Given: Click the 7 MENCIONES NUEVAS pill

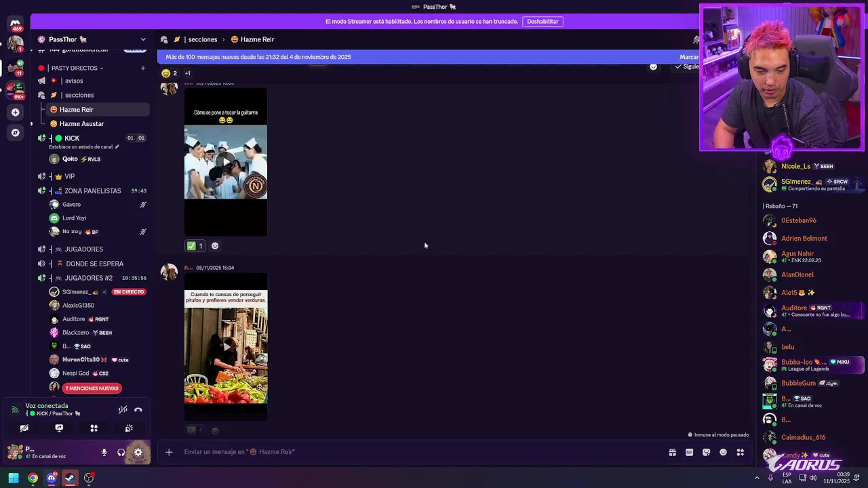Looking at the screenshot, I should (x=92, y=388).
